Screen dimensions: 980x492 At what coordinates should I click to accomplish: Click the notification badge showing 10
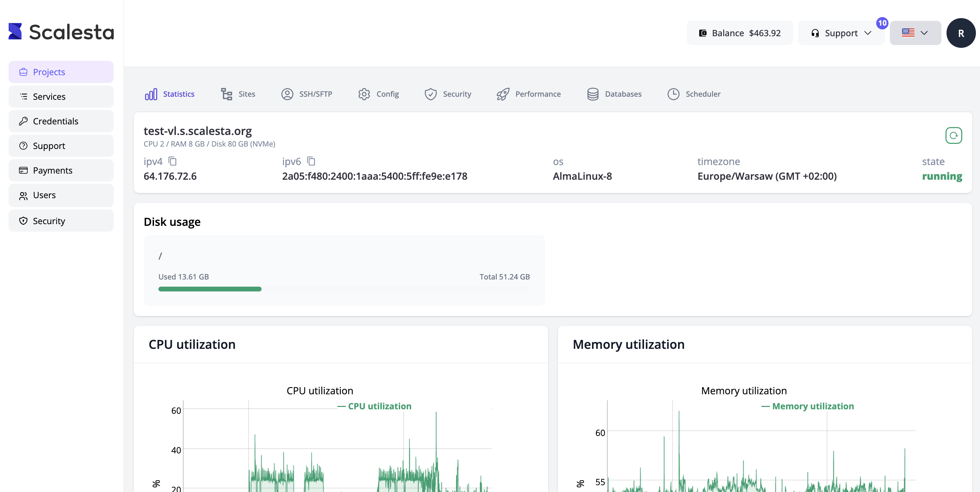point(882,23)
